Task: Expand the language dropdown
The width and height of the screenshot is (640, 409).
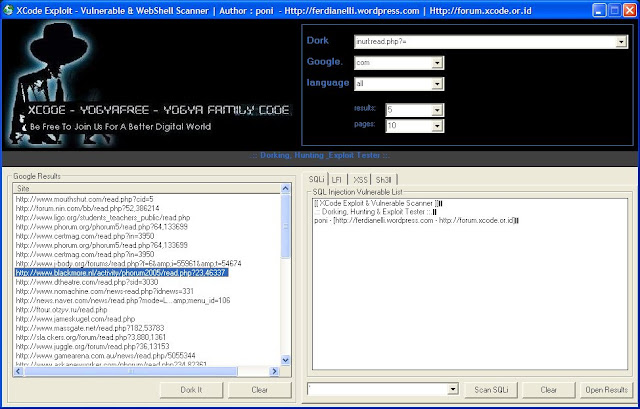Action: pyautogui.click(x=437, y=84)
